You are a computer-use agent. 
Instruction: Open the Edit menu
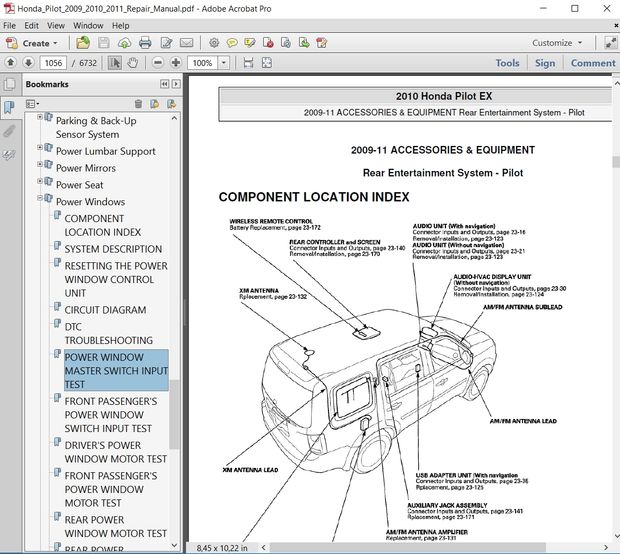click(x=31, y=26)
